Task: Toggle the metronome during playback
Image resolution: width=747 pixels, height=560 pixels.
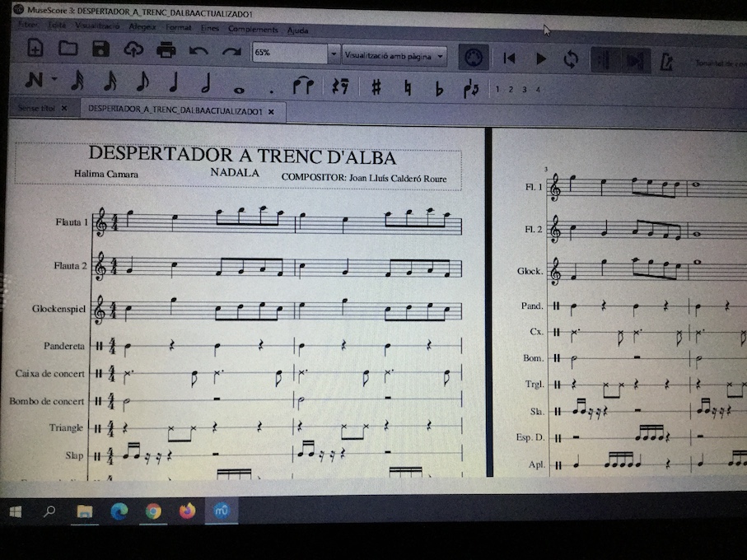Action: pyautogui.click(x=666, y=63)
